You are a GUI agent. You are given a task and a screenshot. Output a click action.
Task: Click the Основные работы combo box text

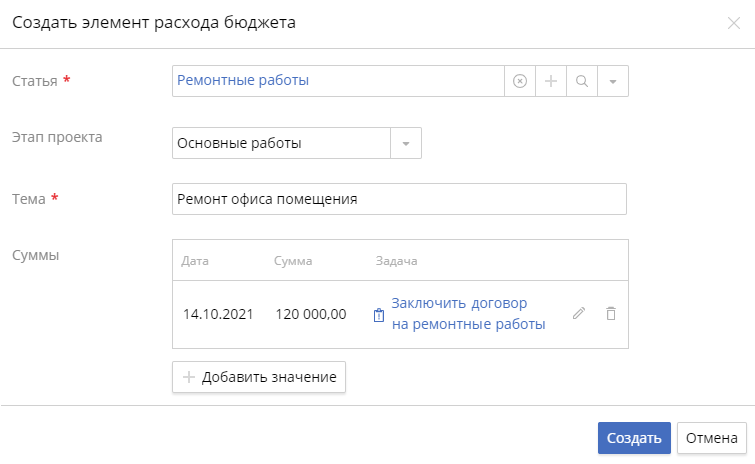pyautogui.click(x=280, y=144)
